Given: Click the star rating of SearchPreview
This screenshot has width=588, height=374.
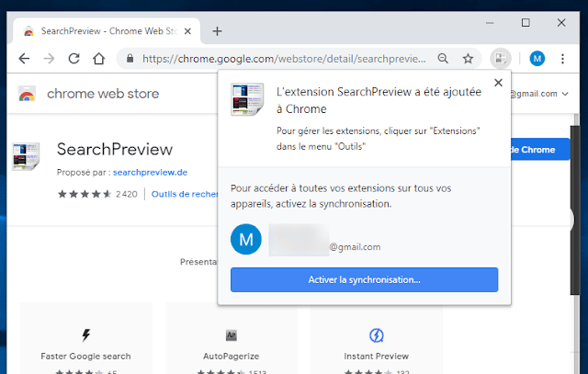Looking at the screenshot, I should 85,194.
